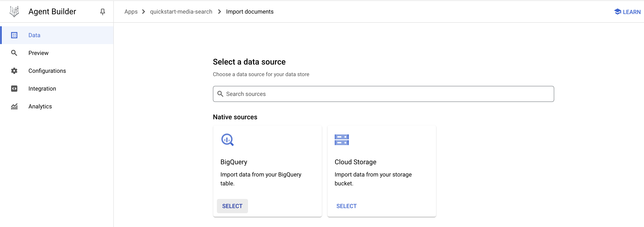The width and height of the screenshot is (644, 227).
Task: Click the BigQuery source icon
Action: coord(227,140)
